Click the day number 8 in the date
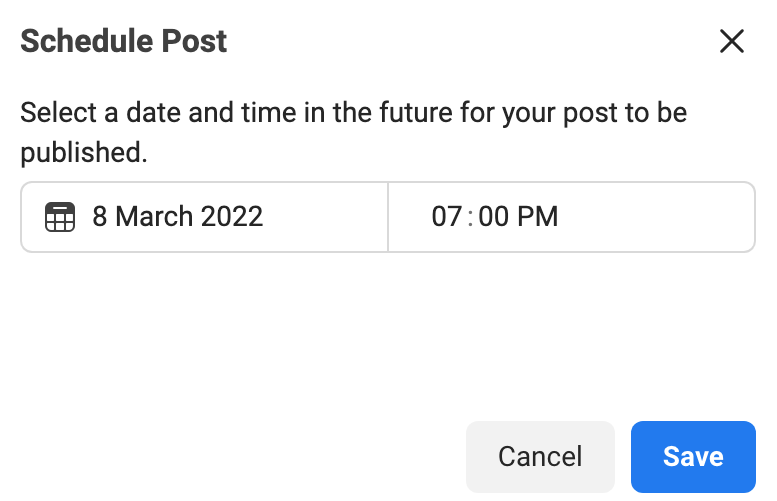777x501 pixels. tap(100, 217)
